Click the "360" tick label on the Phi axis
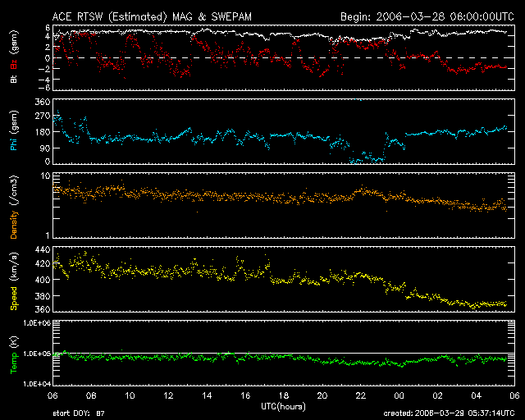This screenshot has height=420, width=525. point(43,102)
